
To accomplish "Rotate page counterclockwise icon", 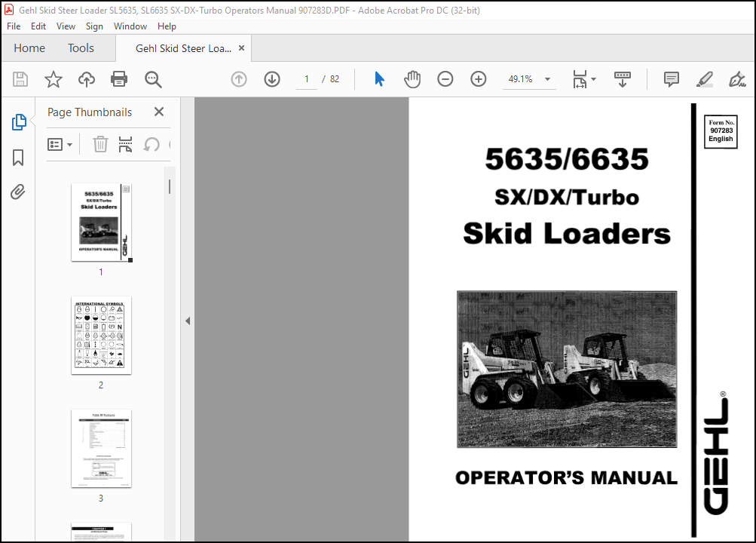I will [152, 144].
